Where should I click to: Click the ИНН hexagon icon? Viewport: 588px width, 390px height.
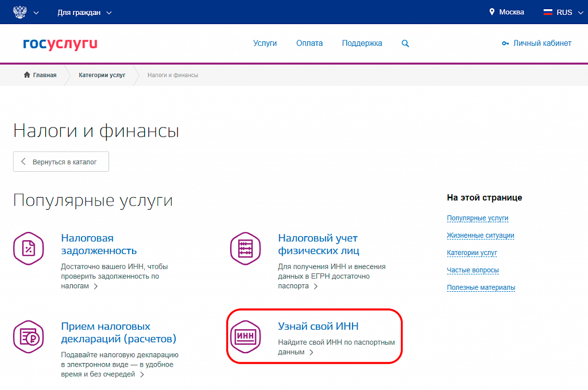click(245, 337)
